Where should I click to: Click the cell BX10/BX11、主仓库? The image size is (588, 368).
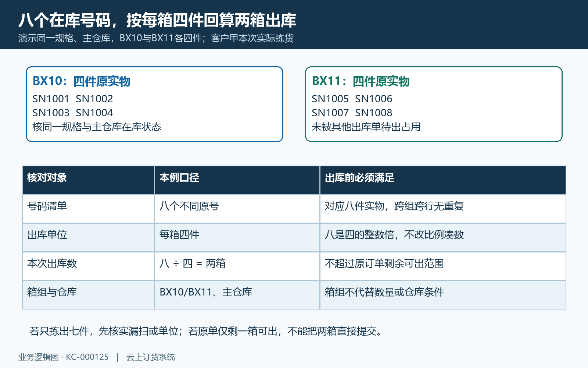(237, 295)
